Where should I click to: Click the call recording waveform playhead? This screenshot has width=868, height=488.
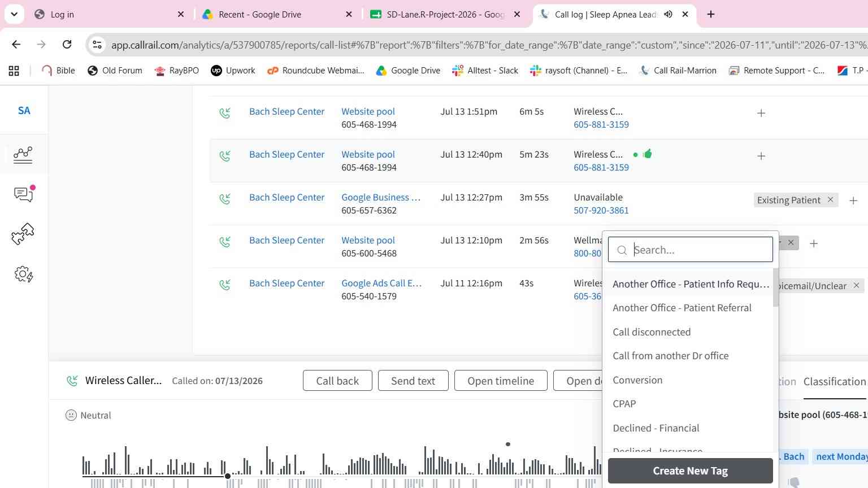228,476
